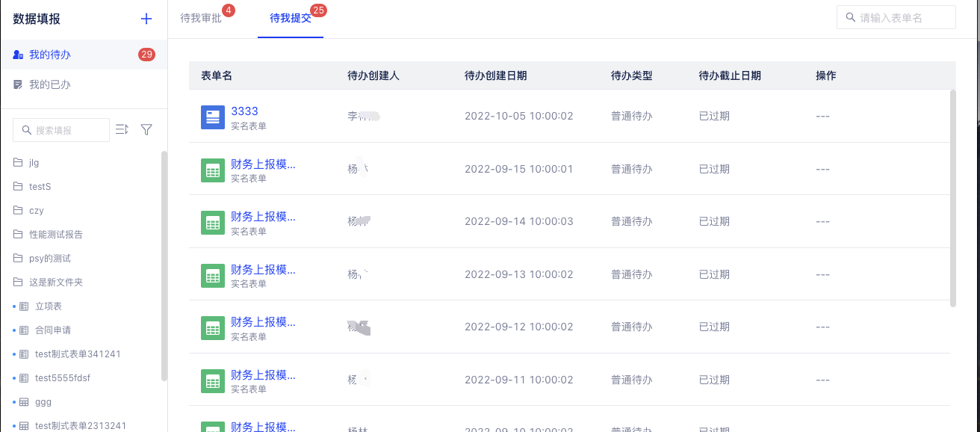This screenshot has height=432, width=980.
Task: Select the 待我提交 tab
Action: click(x=291, y=18)
